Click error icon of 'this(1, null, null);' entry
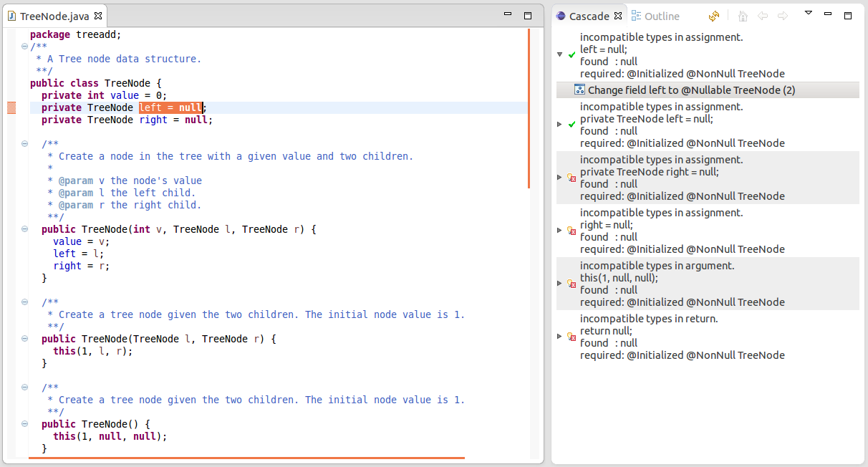Image resolution: width=868 pixels, height=467 pixels. (572, 284)
